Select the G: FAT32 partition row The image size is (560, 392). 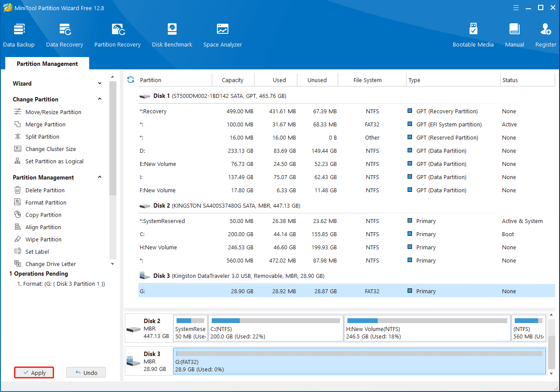[347, 291]
